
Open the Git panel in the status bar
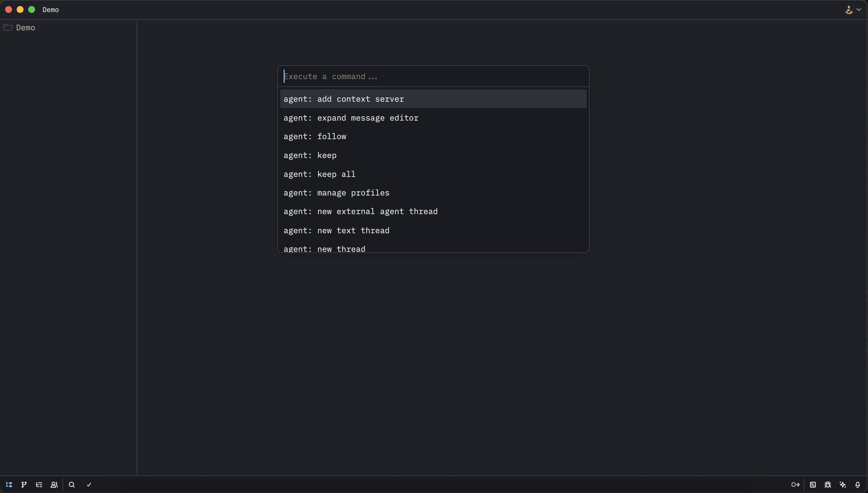(24, 485)
